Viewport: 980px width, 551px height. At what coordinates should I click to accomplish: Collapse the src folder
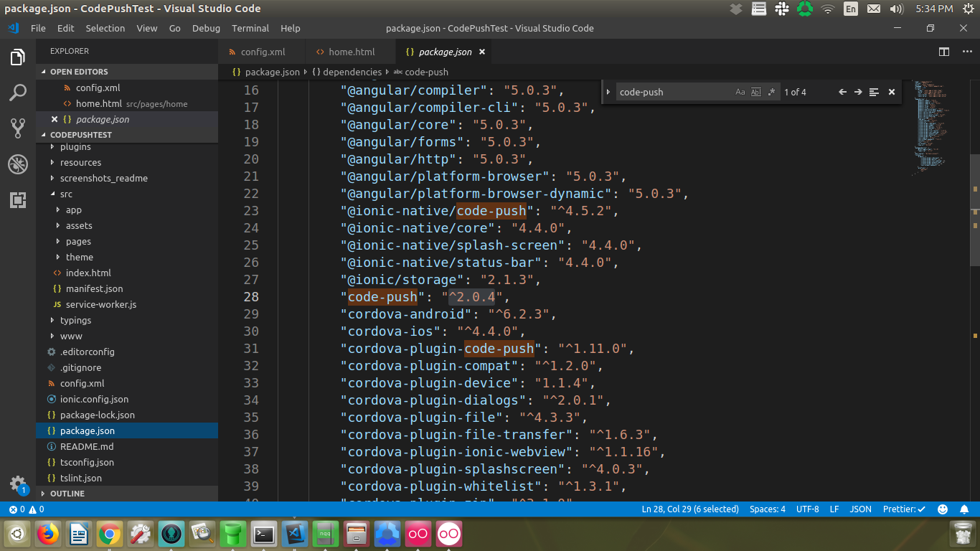pyautogui.click(x=127, y=194)
